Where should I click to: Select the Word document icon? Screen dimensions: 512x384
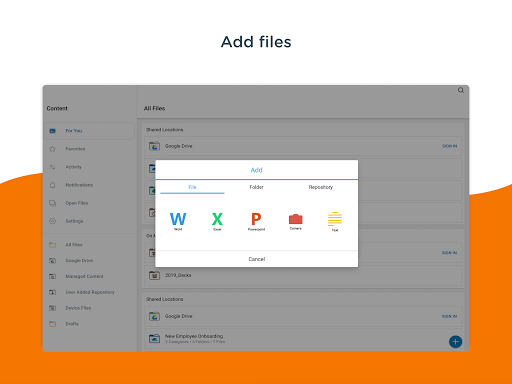point(178,220)
